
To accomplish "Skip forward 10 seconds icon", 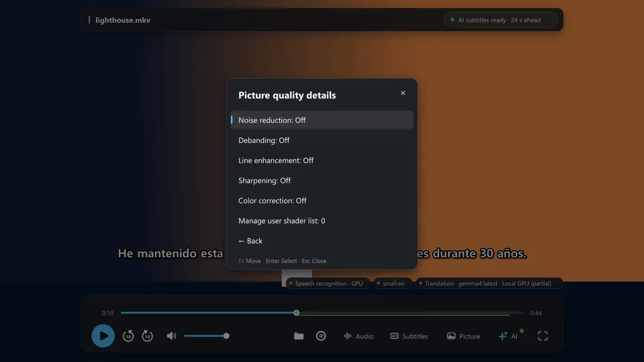I will click(x=147, y=336).
